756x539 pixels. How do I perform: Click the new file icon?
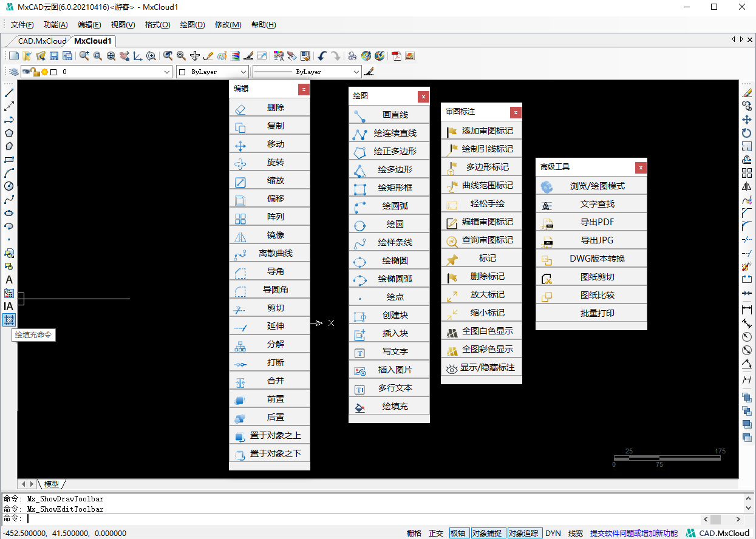coord(13,56)
